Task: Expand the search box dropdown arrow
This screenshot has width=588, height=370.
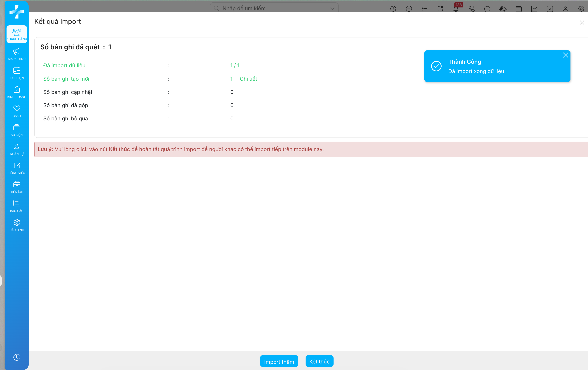Action: 332,9
